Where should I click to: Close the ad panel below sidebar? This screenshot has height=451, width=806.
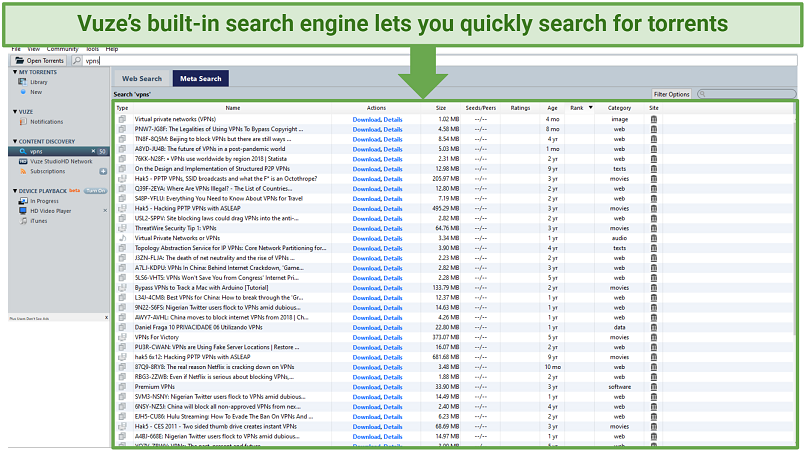coord(106,318)
